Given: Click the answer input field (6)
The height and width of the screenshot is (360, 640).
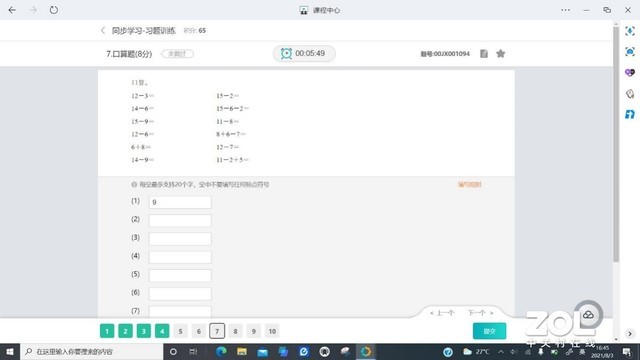Looking at the screenshot, I should click(x=180, y=294).
